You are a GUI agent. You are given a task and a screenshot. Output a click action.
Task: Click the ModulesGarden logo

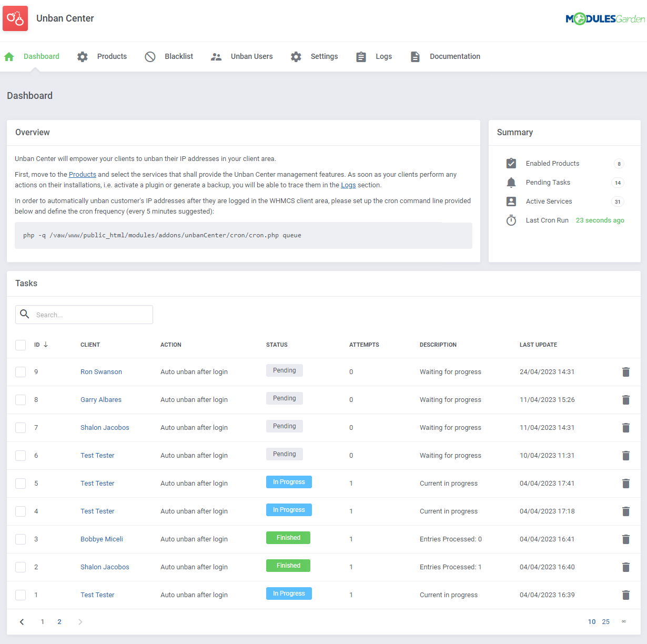(x=605, y=19)
